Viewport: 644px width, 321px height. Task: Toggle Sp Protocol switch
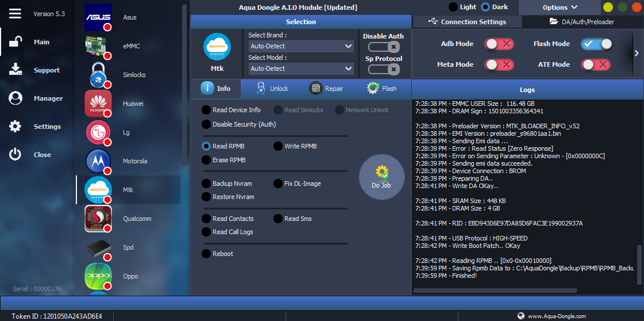click(x=384, y=70)
